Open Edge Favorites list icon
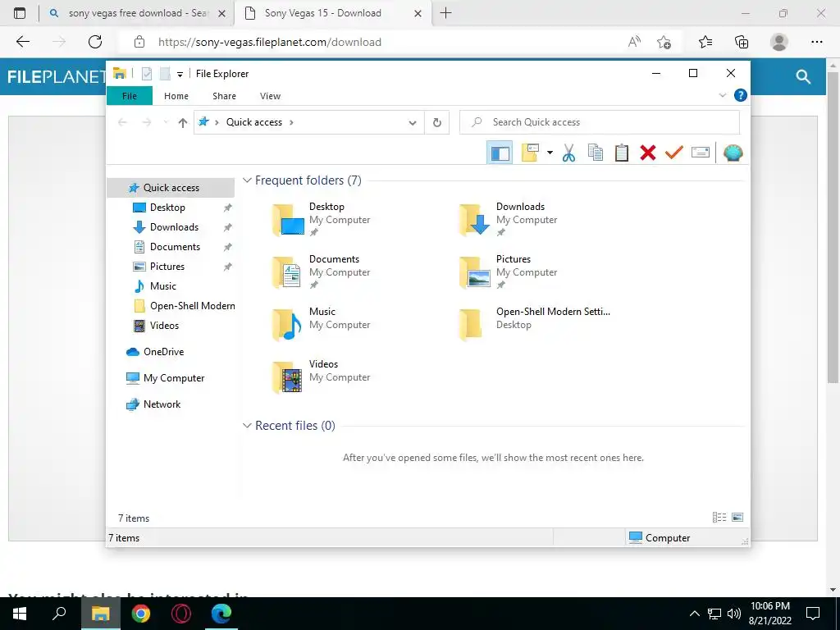The image size is (840, 630). click(705, 42)
